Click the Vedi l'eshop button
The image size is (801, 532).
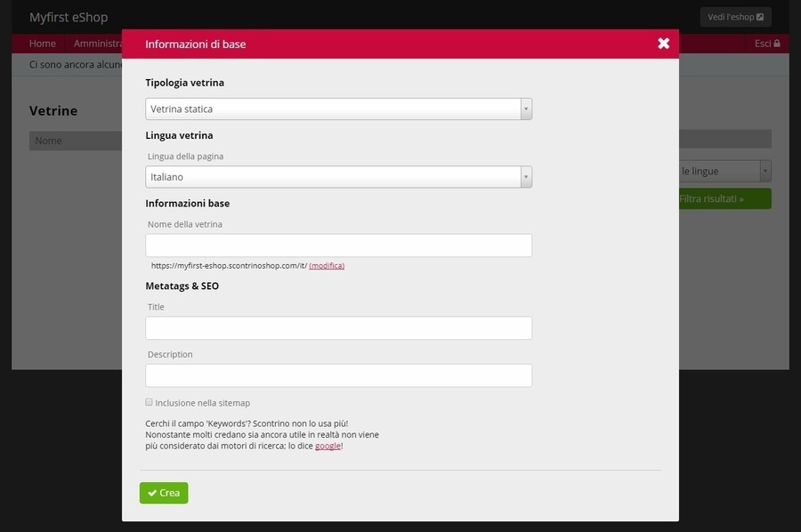735,17
